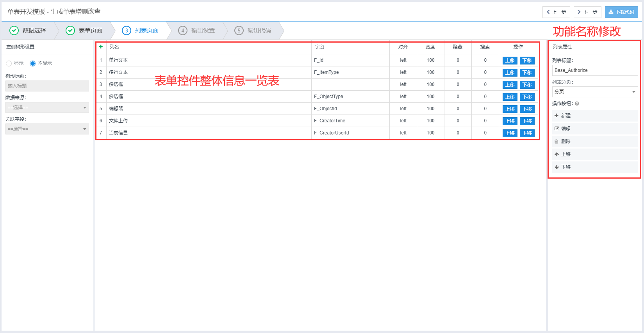Click the down arrow icon for 下移

pos(557,167)
